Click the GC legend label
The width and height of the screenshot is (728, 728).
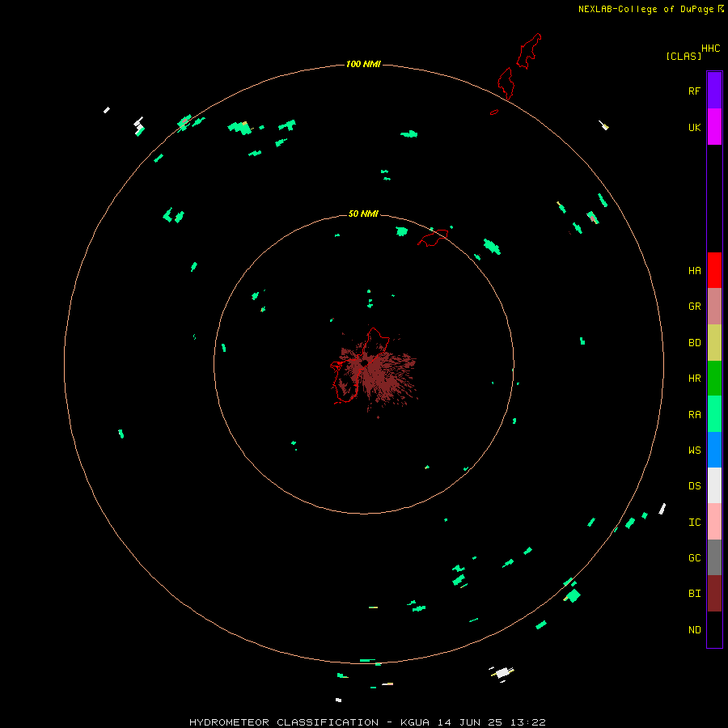click(694, 557)
